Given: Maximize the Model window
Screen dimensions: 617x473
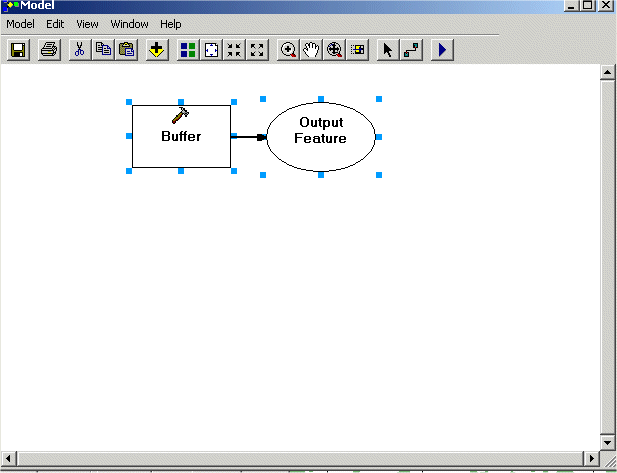Looking at the screenshot, I should pos(588,6).
